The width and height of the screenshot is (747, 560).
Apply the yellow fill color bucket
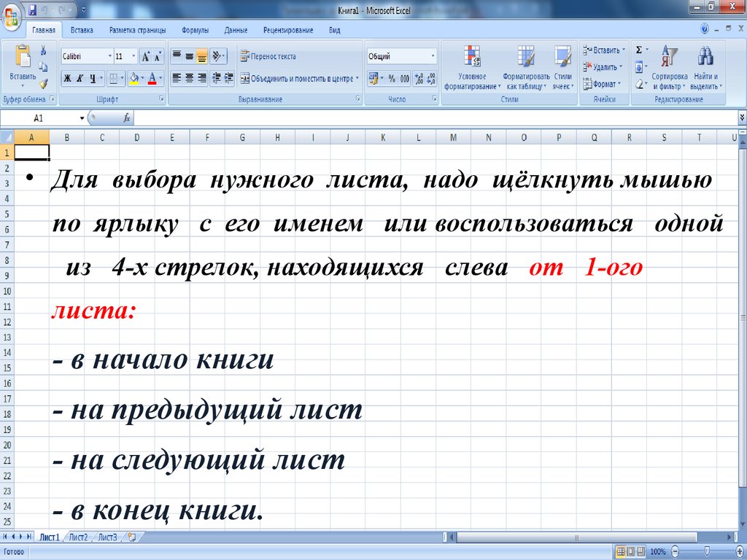[134, 79]
